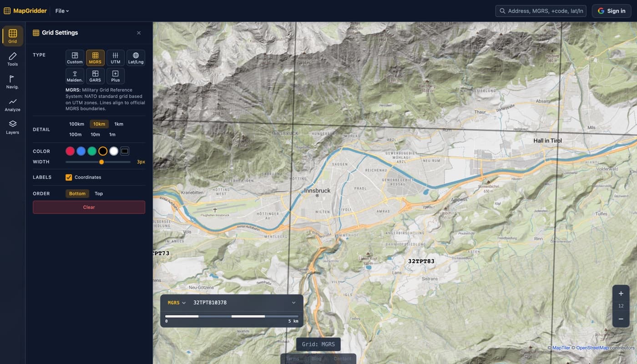The height and width of the screenshot is (364, 637).
Task: Open the Layers panel in the sidebar
Action: (13, 127)
